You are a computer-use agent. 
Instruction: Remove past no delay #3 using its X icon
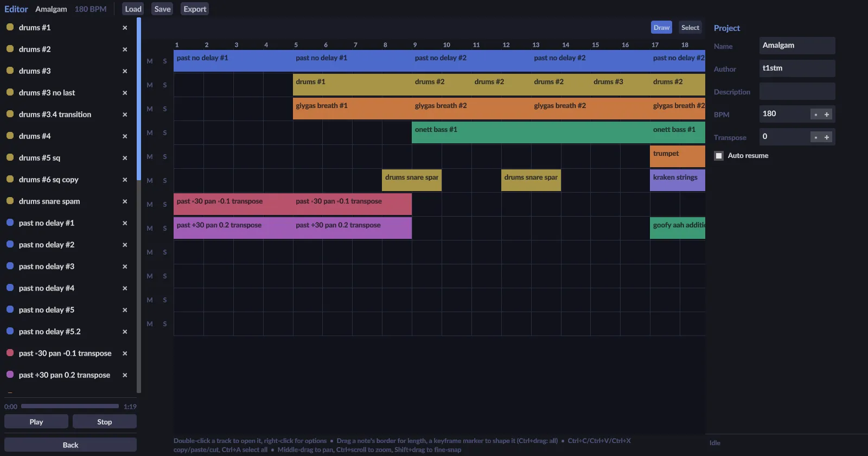[x=125, y=267]
